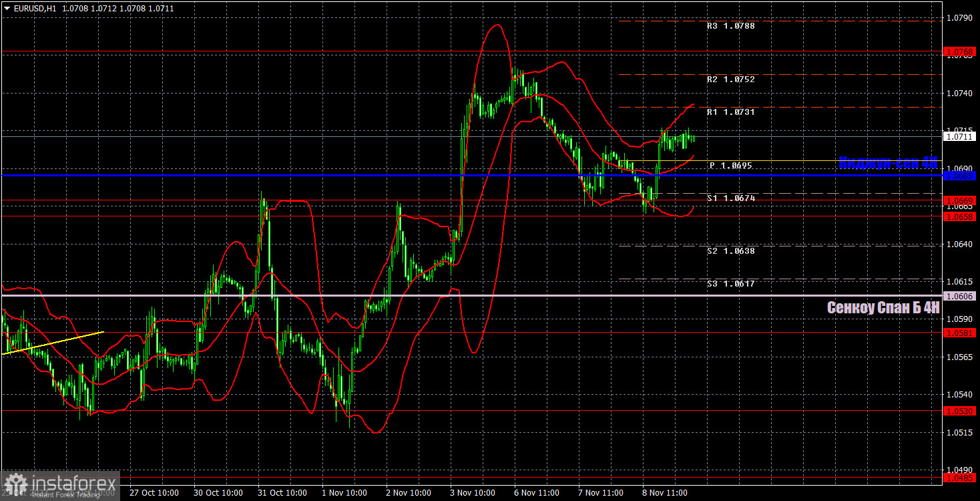The width and height of the screenshot is (980, 501).
Task: Click the '30 Oct 10:00' time axis label
Action: (218, 493)
